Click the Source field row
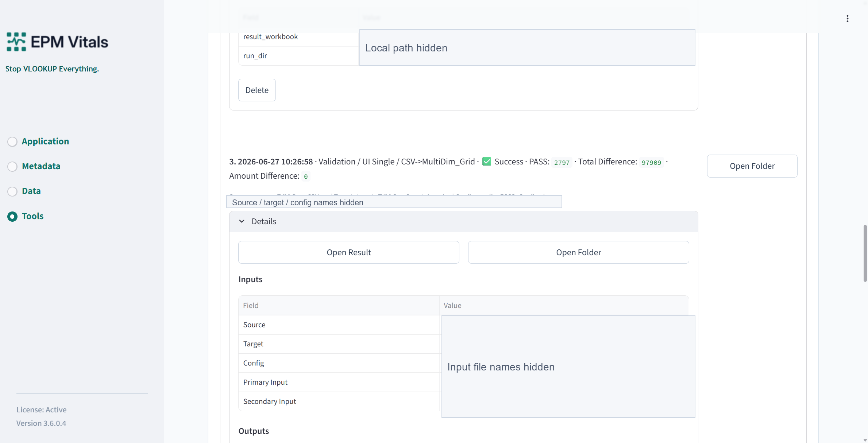Viewport: 868px width, 443px height. click(x=339, y=325)
